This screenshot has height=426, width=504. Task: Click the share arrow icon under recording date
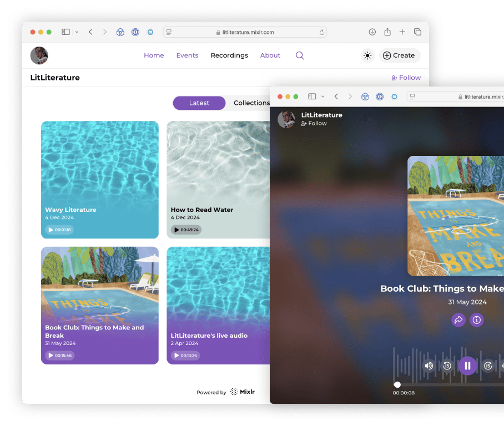click(x=458, y=320)
